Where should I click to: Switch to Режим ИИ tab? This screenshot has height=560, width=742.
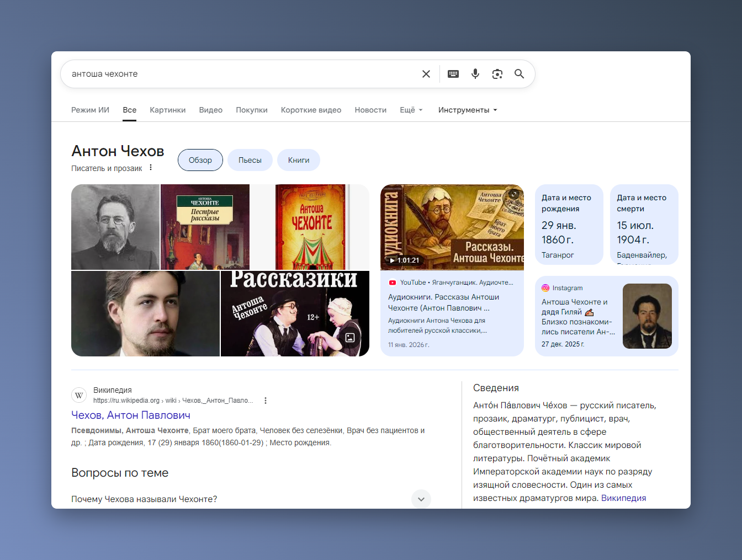(x=91, y=110)
